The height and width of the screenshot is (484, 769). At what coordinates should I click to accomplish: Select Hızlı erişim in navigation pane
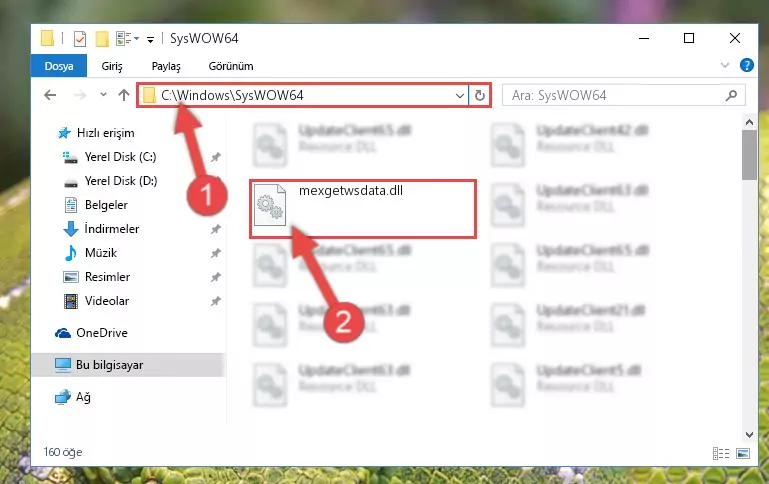[105, 133]
